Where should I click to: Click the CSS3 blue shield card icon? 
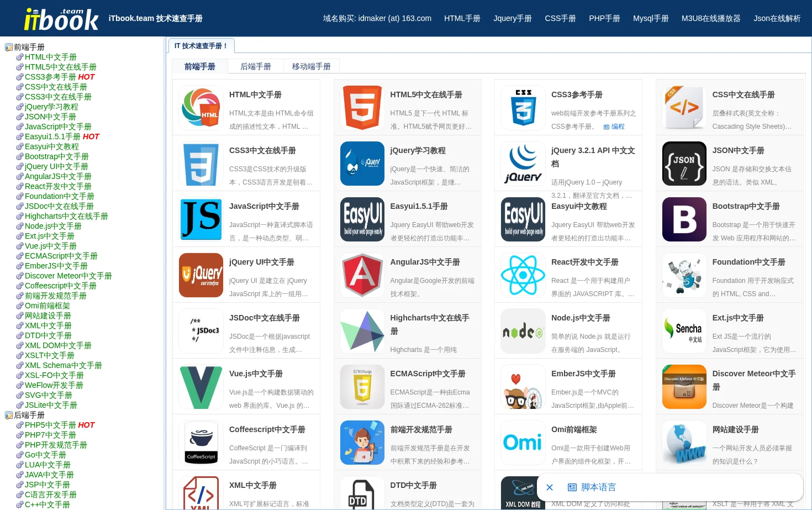523,108
